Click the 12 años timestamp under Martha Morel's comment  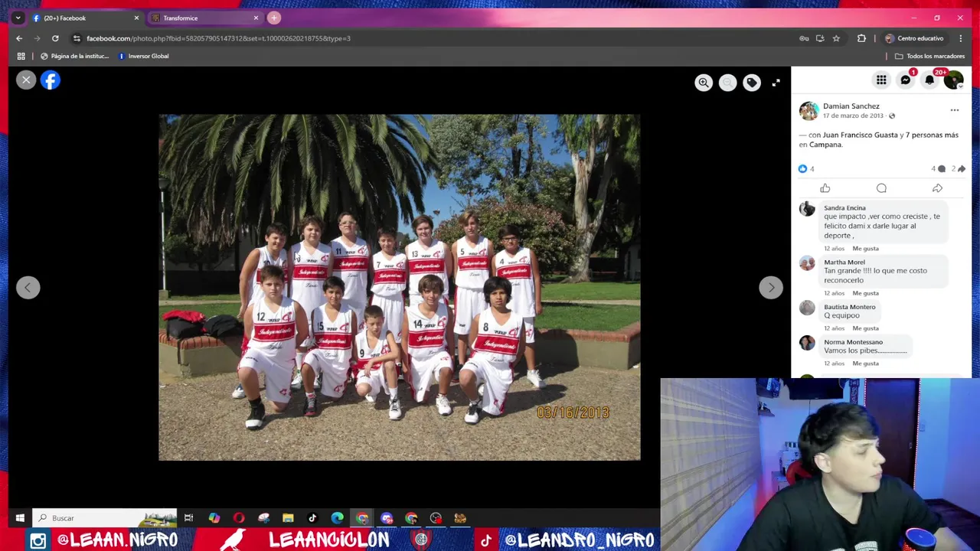[834, 293]
